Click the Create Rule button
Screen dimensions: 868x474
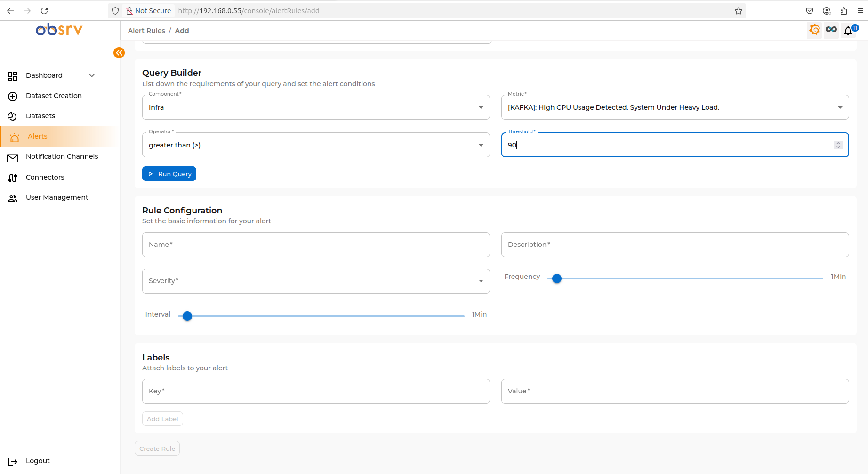tap(157, 449)
